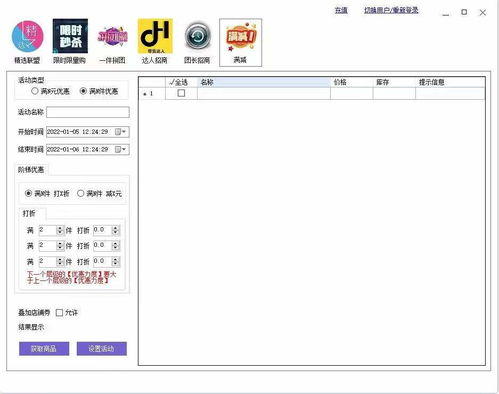
Task: Select row 1 header in the table
Action: pos(152,94)
